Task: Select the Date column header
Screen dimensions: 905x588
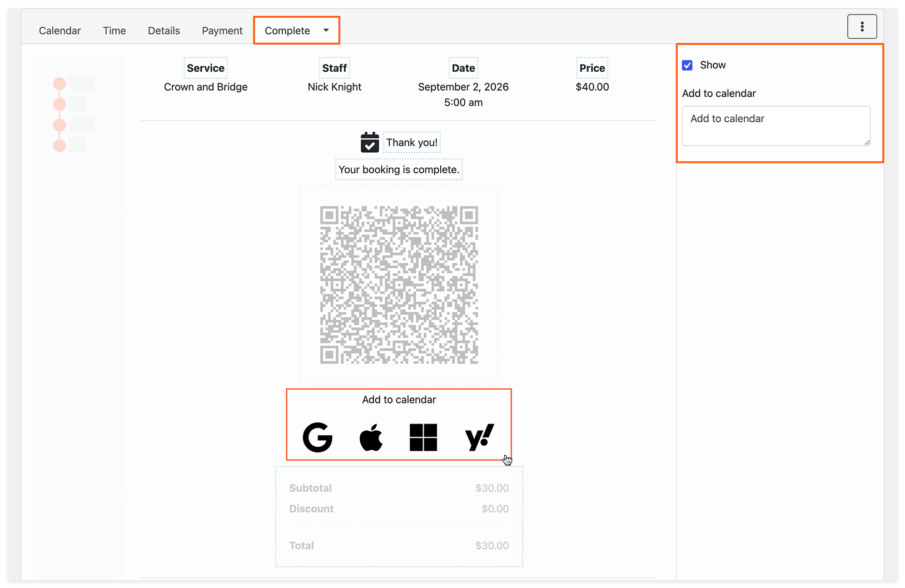Action: pos(464,68)
